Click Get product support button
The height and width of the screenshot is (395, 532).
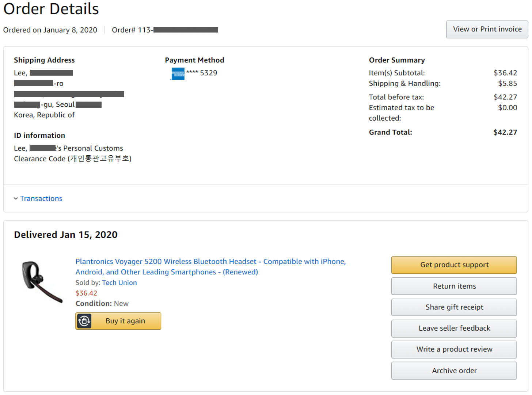click(x=454, y=265)
